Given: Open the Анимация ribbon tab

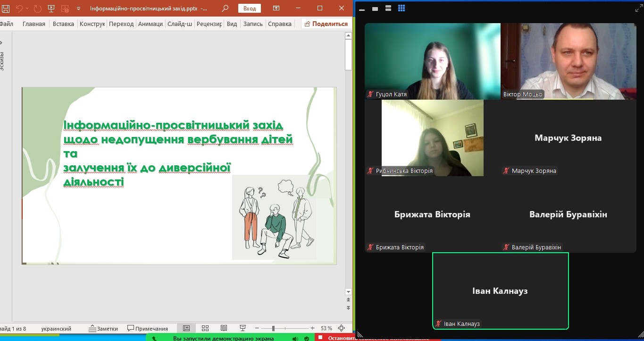Looking at the screenshot, I should (x=151, y=24).
